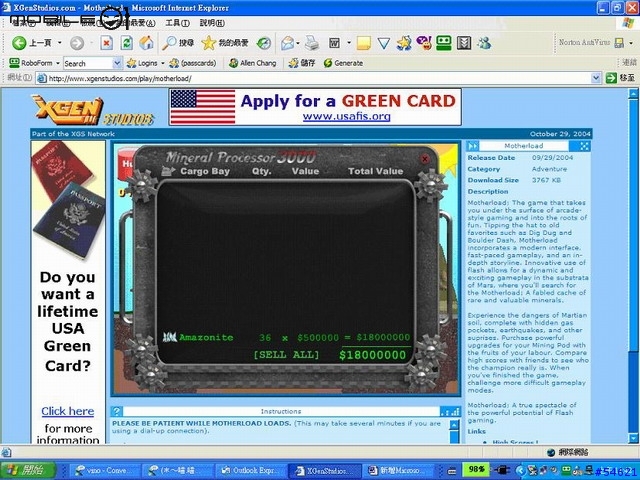Expand the RoboForm Search box dropdown
The height and width of the screenshot is (480, 640).
117,63
